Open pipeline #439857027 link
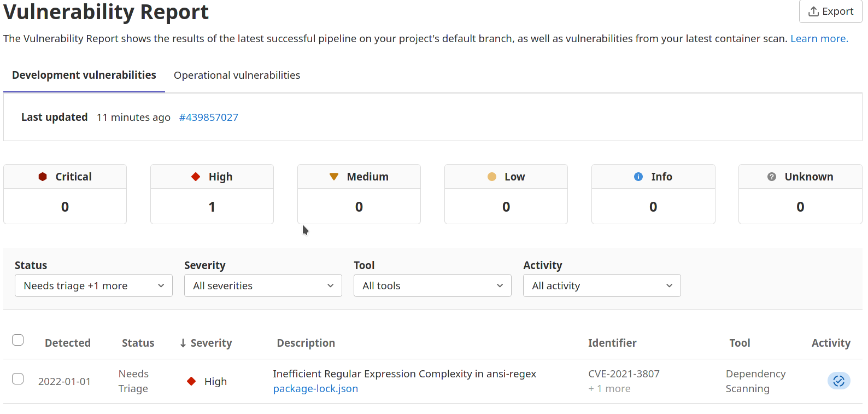The height and width of the screenshot is (414, 868). pos(209,118)
